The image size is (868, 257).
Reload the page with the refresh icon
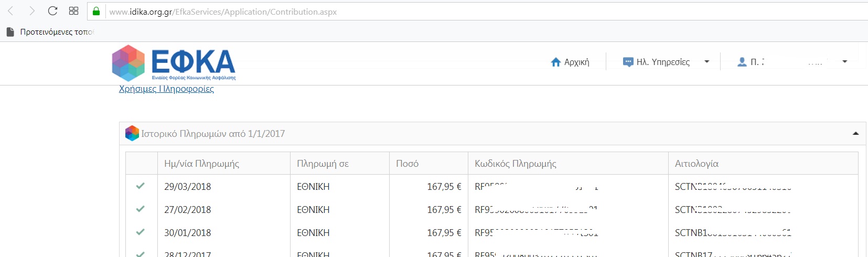click(52, 11)
